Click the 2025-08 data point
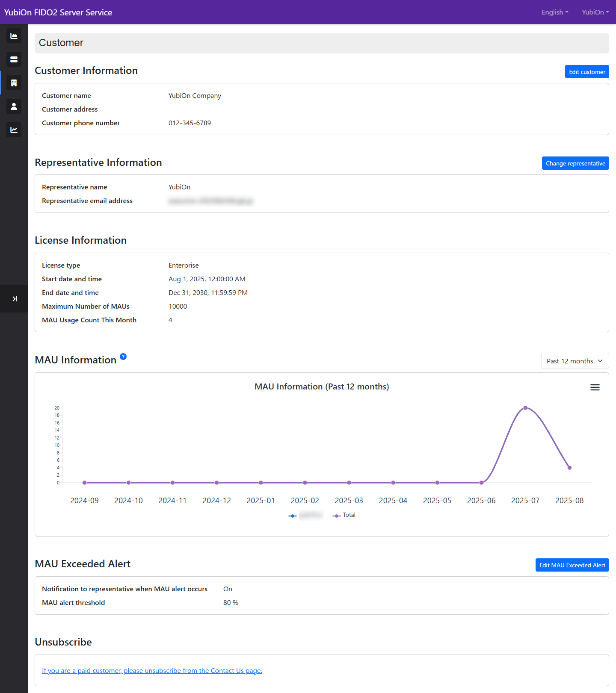 click(x=569, y=468)
